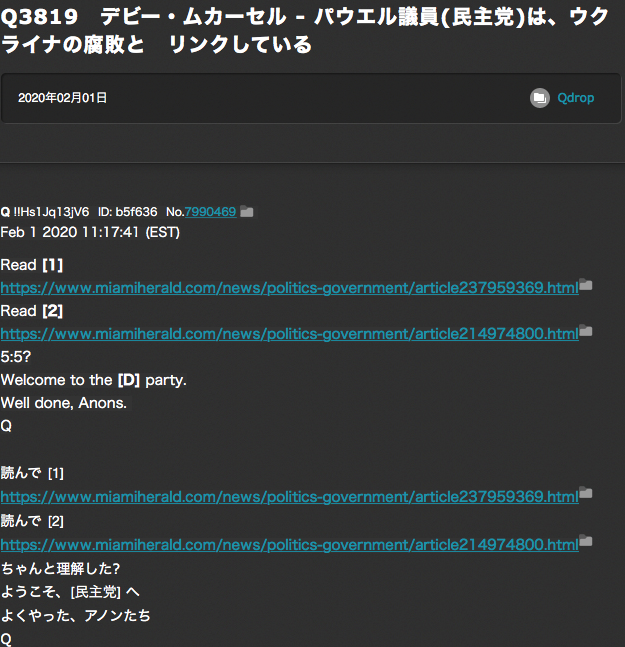Click the line 'よくやった、アノンたち'
Viewport: 625px width, 647px height.
75,615
